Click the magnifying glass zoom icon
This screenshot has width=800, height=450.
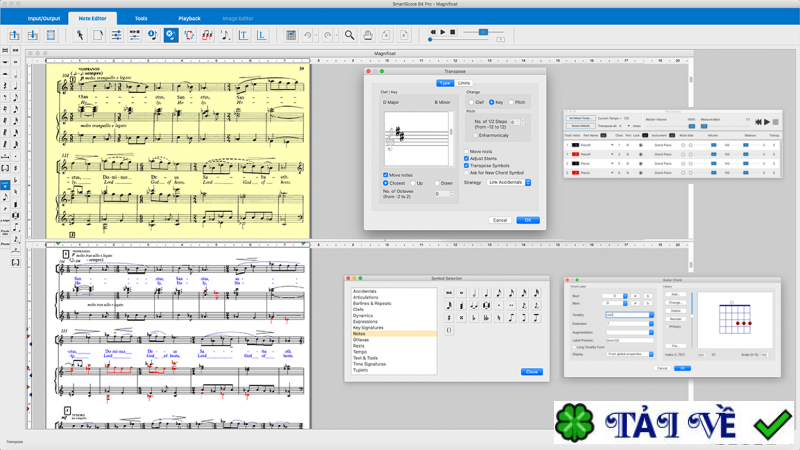(x=349, y=35)
